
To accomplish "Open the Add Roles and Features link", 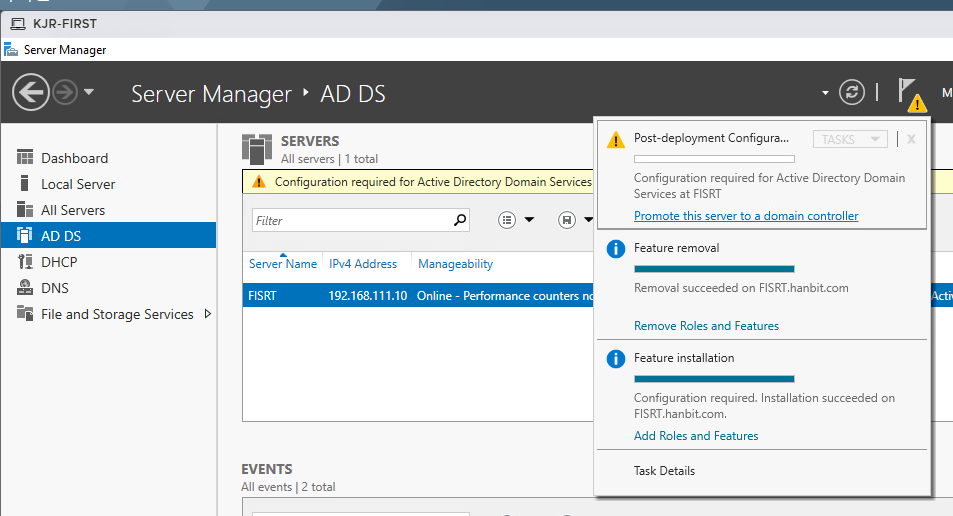I will (x=696, y=436).
